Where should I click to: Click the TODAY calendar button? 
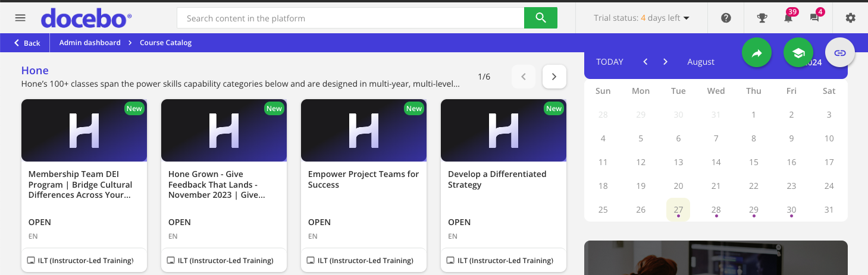tap(610, 62)
